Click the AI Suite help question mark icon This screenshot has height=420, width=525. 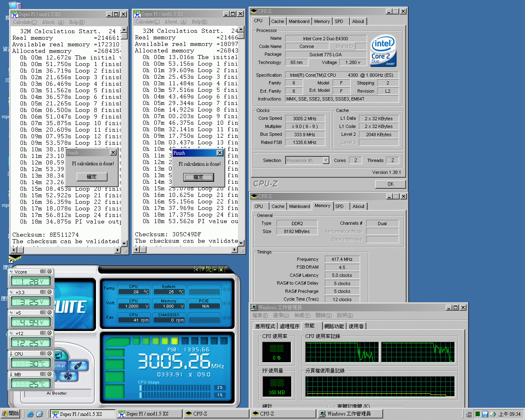pyautogui.click(x=203, y=269)
